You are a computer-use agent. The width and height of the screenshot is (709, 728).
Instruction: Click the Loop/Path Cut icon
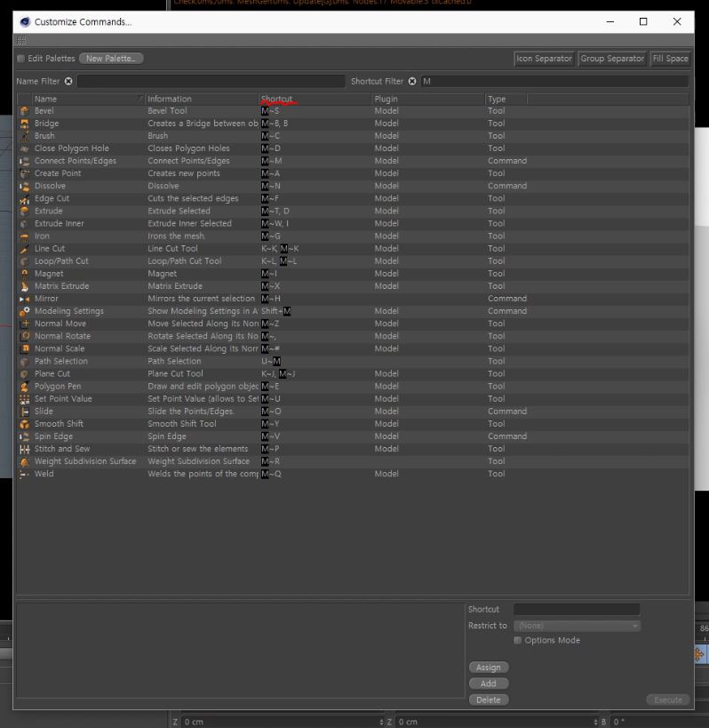tap(25, 261)
